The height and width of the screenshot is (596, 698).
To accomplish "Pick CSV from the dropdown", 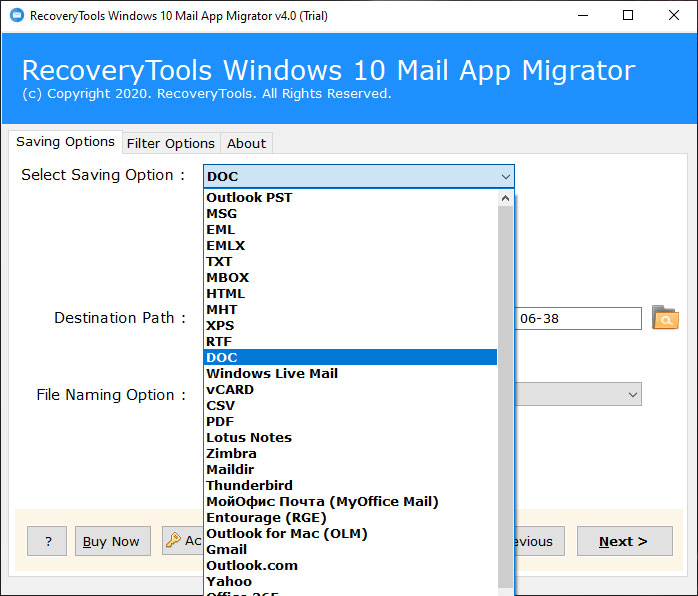I will (350, 405).
